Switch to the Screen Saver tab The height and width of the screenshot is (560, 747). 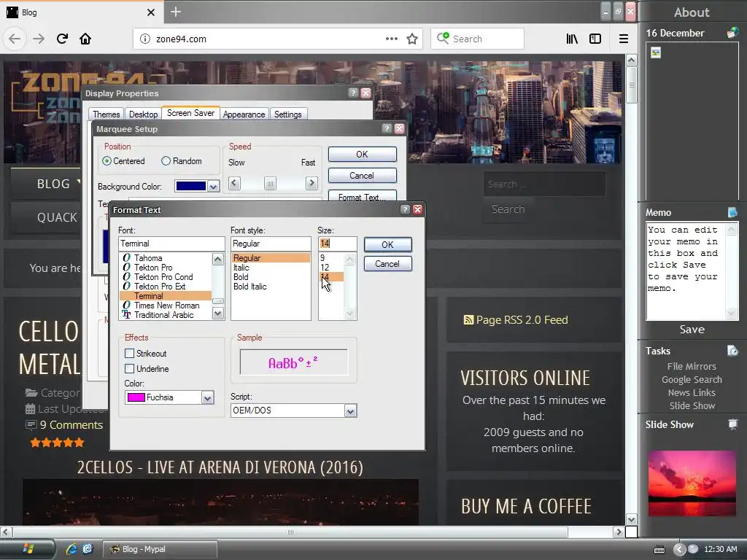click(190, 113)
